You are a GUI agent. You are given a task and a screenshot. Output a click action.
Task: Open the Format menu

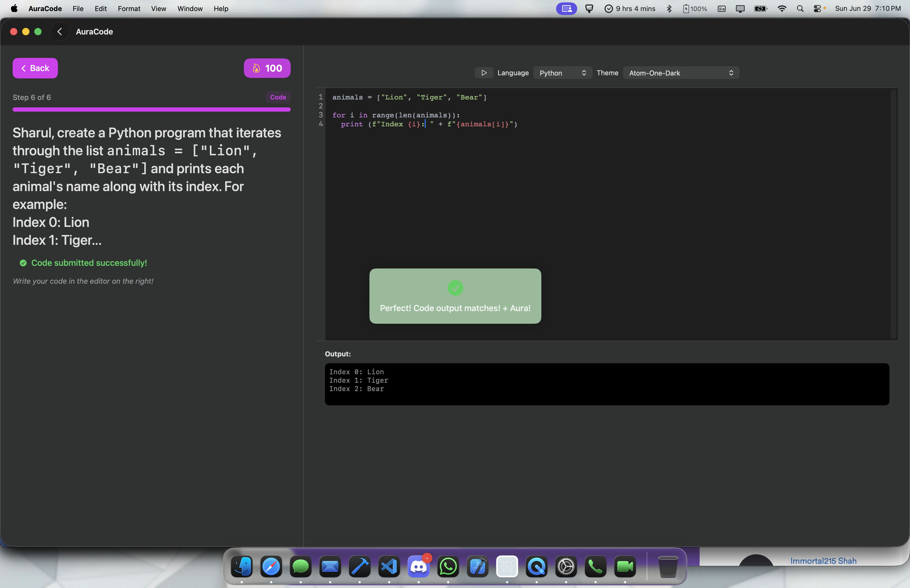click(x=129, y=8)
